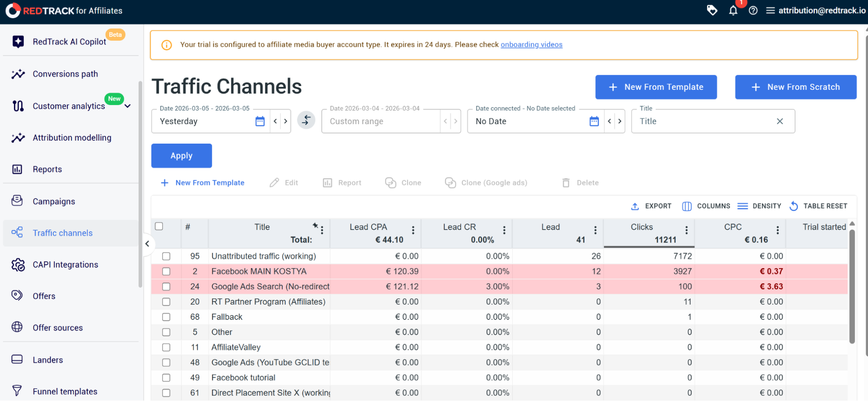
Task: Click the Clone toolbar action
Action: pyautogui.click(x=403, y=183)
